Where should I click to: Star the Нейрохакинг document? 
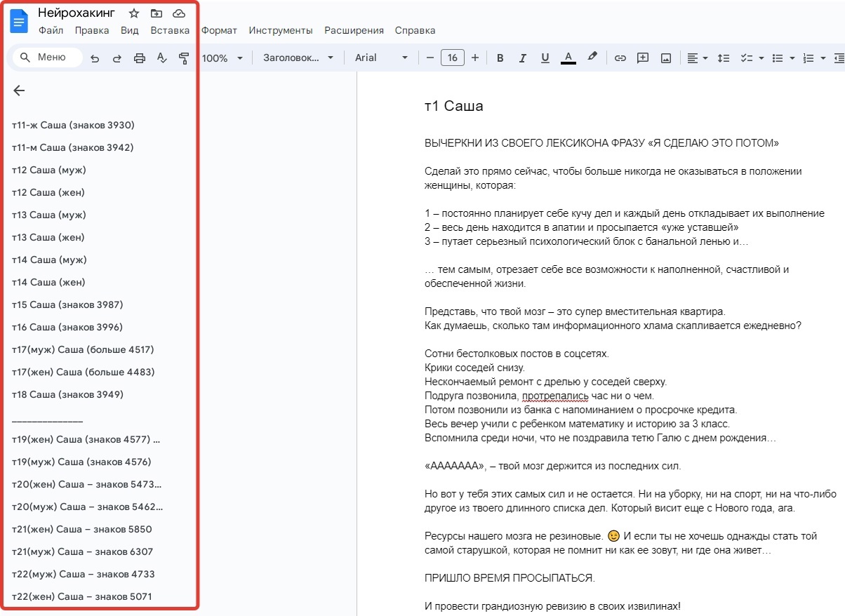[x=134, y=13]
